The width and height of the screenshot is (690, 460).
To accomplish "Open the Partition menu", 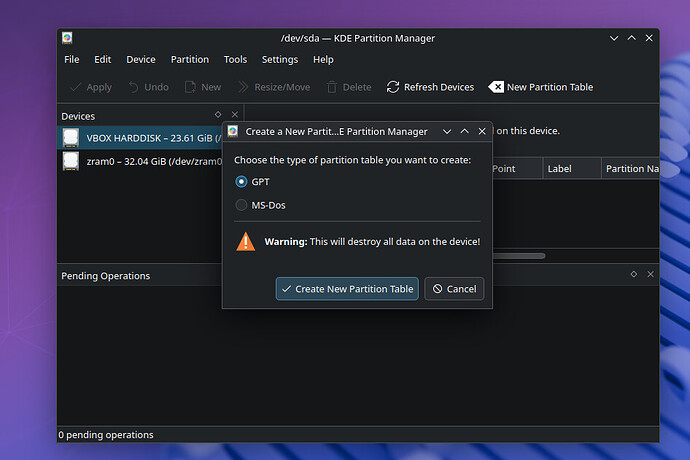I will coord(190,59).
